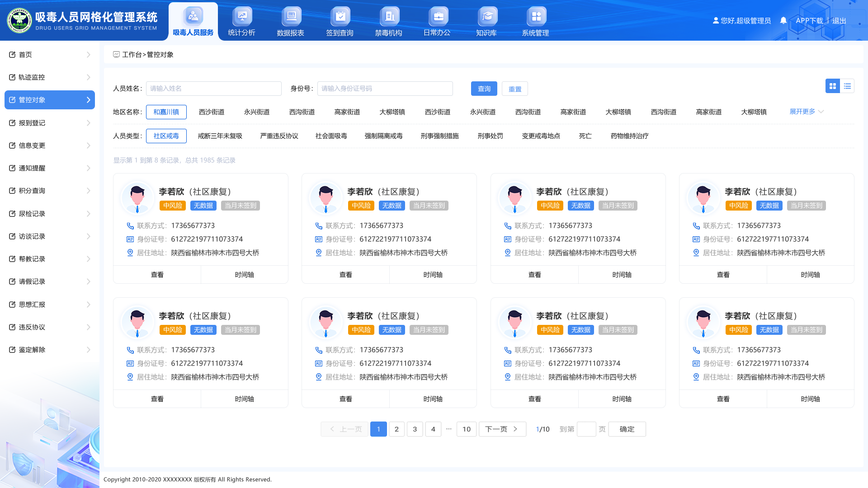Click 确定 to confirm page jump

(627, 429)
